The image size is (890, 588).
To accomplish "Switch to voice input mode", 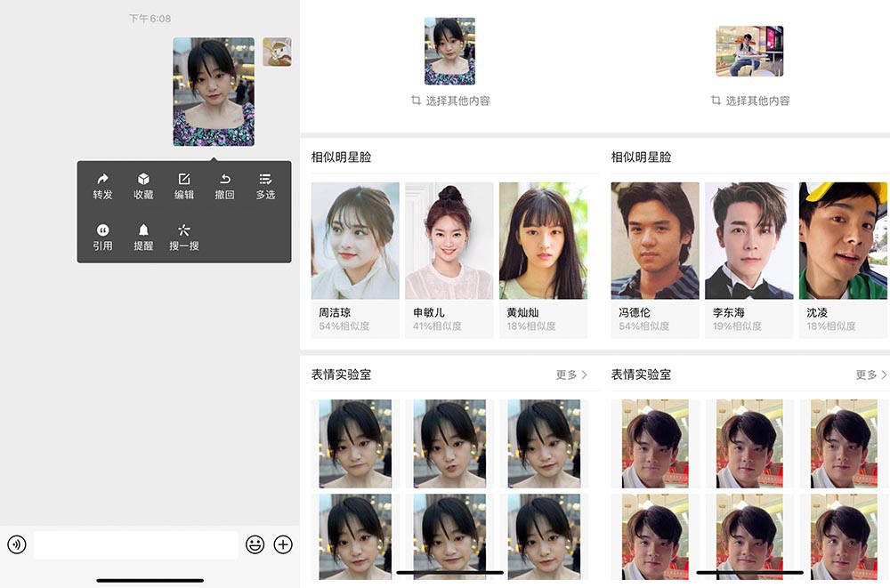I will click(x=17, y=544).
